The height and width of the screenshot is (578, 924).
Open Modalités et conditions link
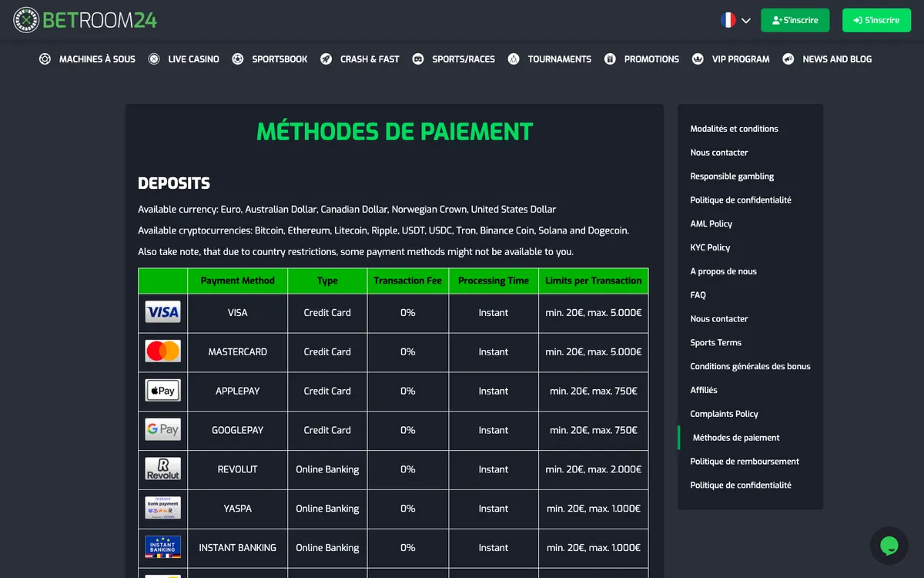coord(734,129)
